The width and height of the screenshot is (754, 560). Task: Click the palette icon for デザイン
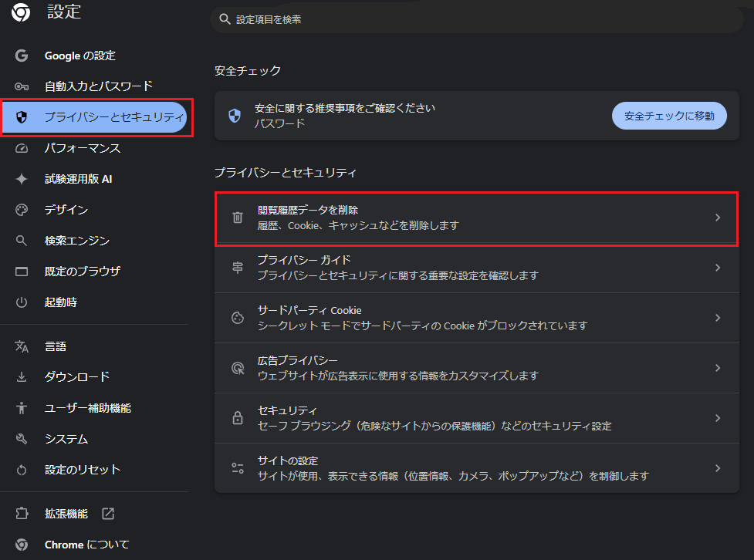click(x=22, y=210)
